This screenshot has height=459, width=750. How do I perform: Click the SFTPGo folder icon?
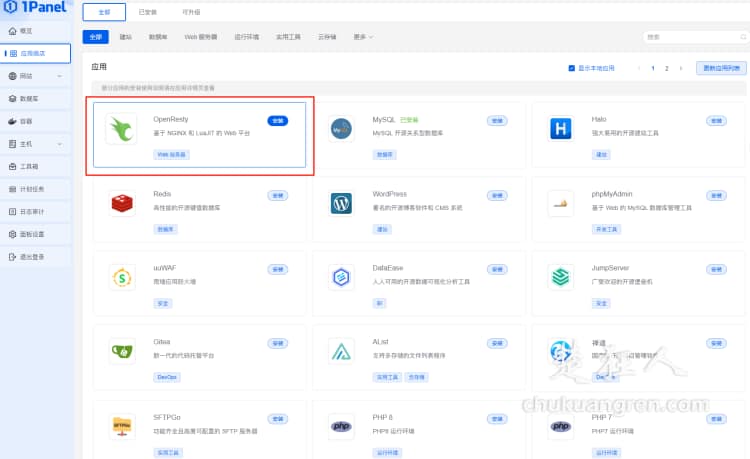coord(122,426)
